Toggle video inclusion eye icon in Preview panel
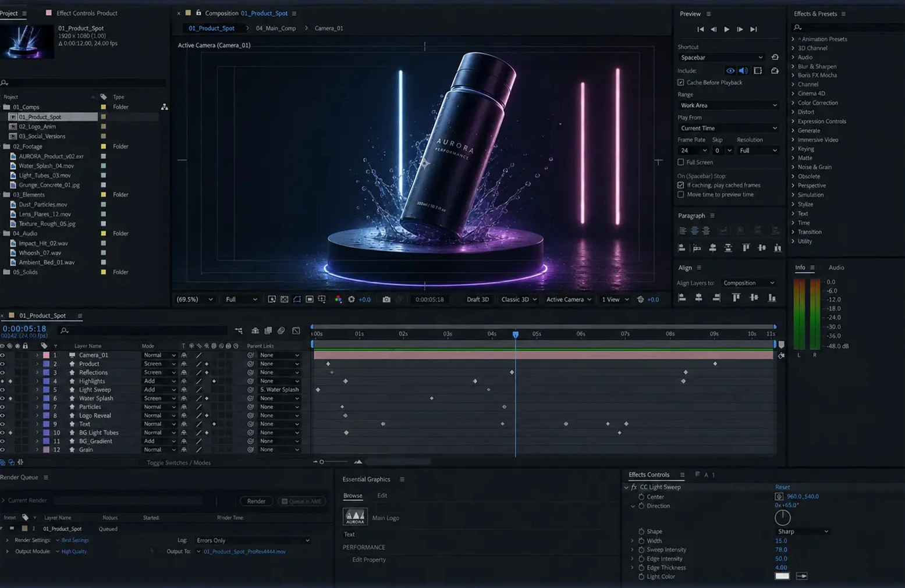905x588 pixels. click(730, 71)
